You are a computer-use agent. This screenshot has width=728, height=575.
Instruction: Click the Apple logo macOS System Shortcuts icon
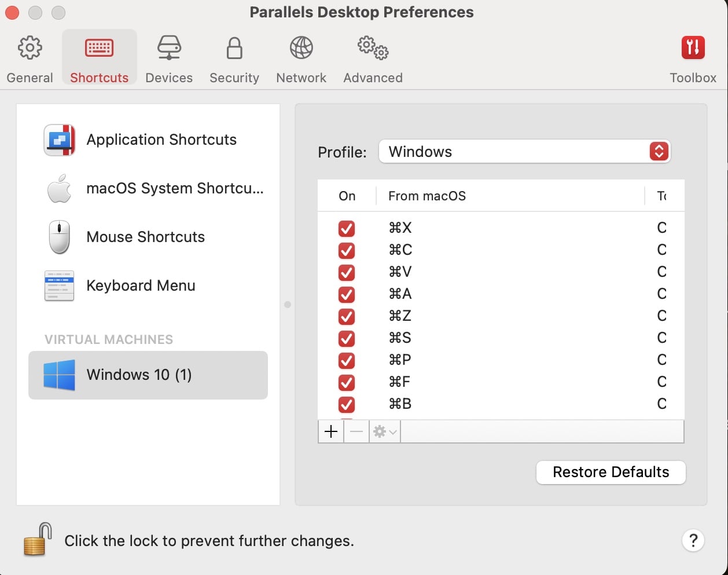(60, 189)
